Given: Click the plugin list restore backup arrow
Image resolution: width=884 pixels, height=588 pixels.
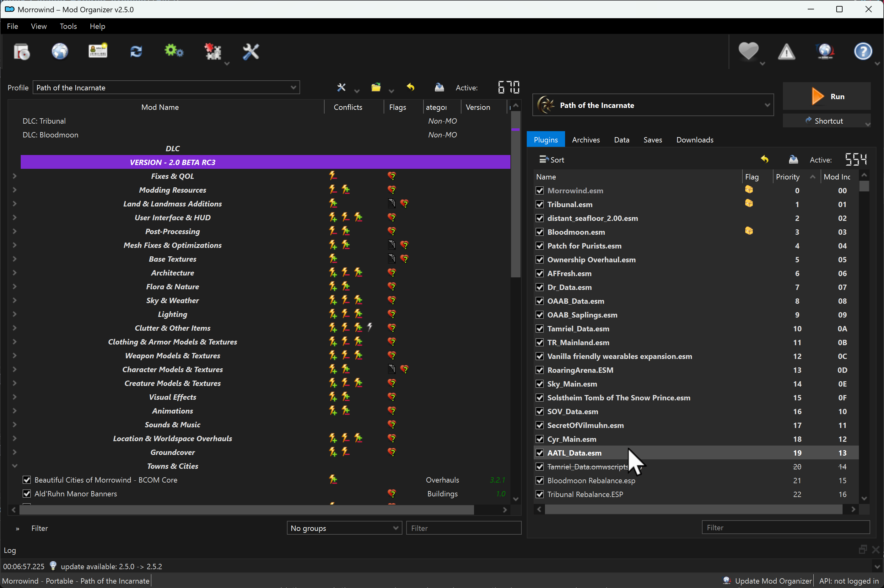Looking at the screenshot, I should pyautogui.click(x=765, y=159).
